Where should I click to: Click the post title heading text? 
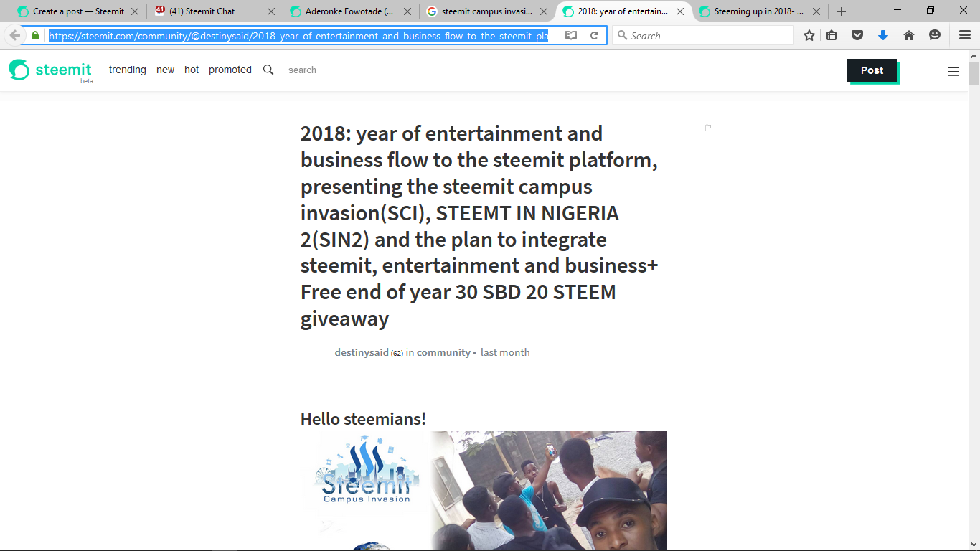[479, 226]
